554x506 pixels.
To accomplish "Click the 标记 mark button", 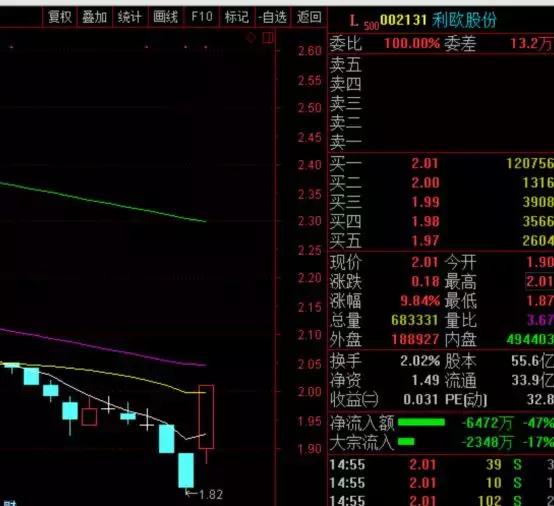I will tap(237, 17).
